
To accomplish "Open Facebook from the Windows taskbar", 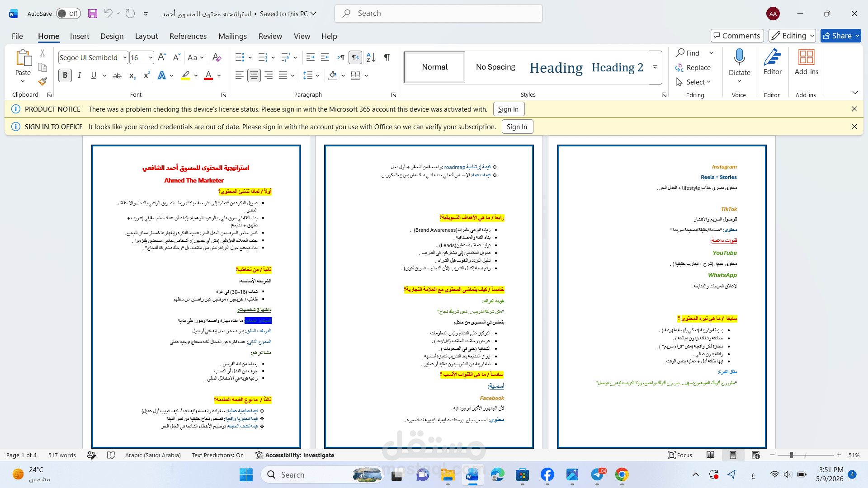I will pyautogui.click(x=547, y=474).
